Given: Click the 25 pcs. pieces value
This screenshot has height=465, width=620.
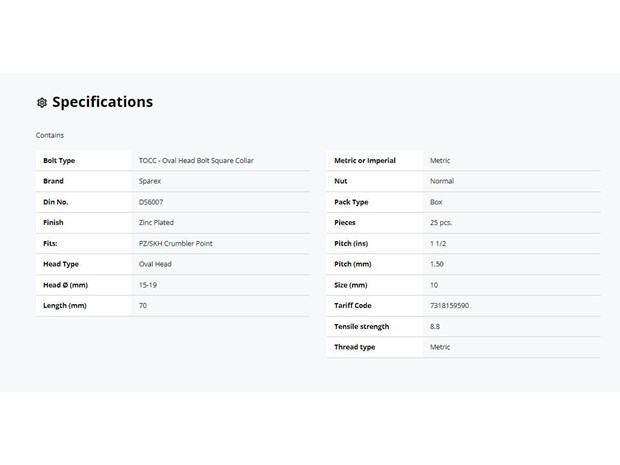Looking at the screenshot, I should pyautogui.click(x=443, y=223).
